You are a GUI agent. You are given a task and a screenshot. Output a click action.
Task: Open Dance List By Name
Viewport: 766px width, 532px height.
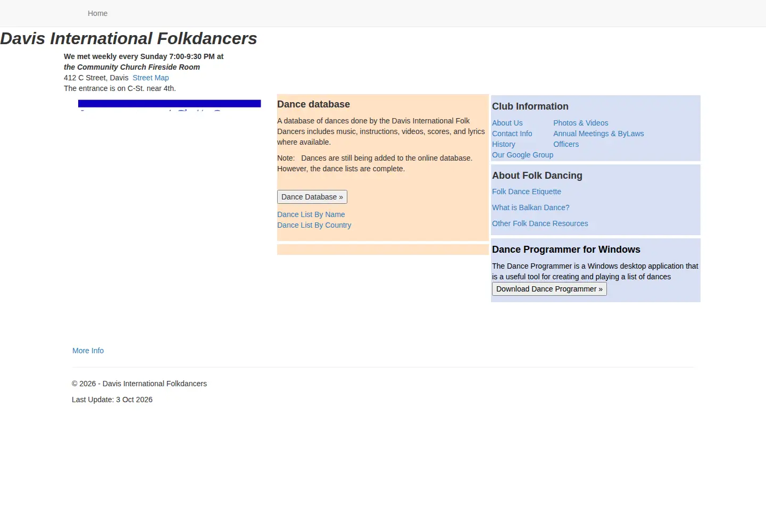pos(311,214)
